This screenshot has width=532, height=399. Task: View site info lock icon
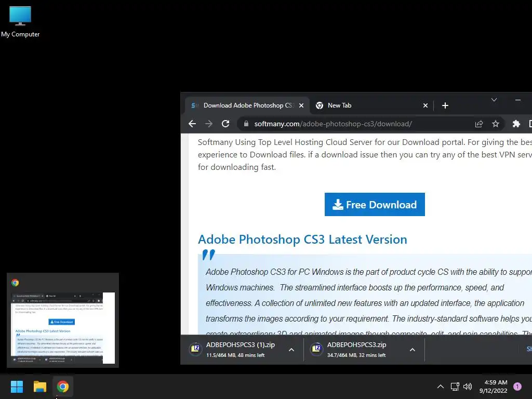point(246,124)
